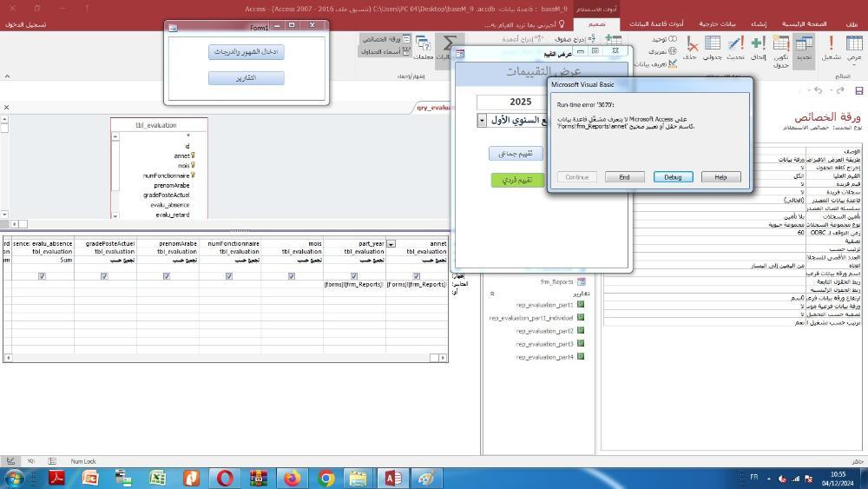This screenshot has width=868, height=489.
Task: Select rep_evaluation_part1 in navigation pane
Action: coord(549,305)
